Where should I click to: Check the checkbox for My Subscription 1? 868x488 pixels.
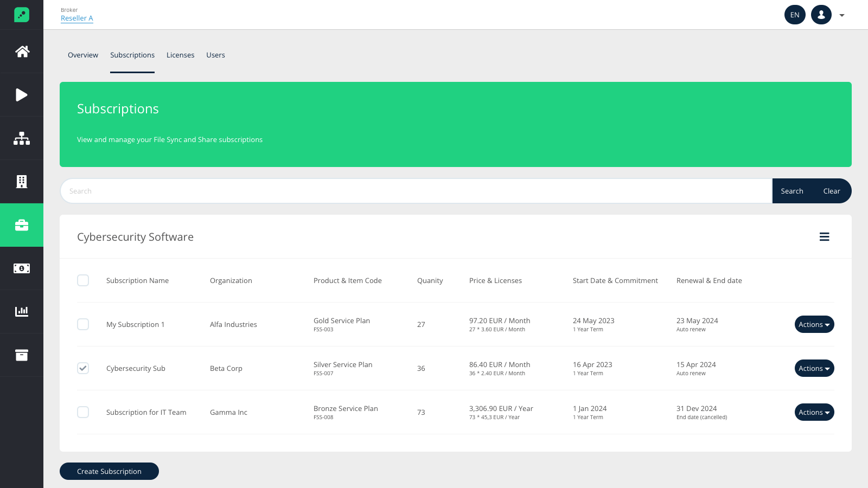tap(83, 324)
